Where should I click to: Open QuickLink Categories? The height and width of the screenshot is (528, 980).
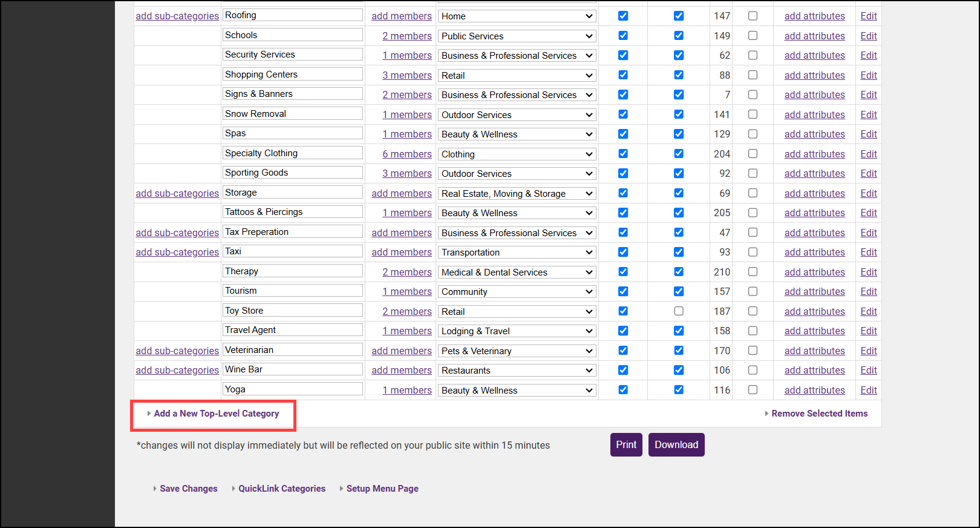pos(281,489)
